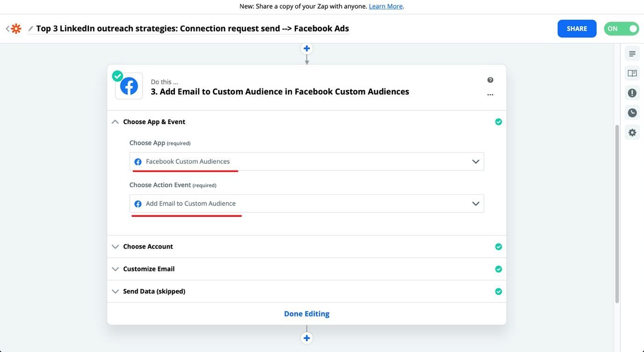Open the guide book icon in sidebar
This screenshot has height=352, width=644.
pyautogui.click(x=632, y=73)
